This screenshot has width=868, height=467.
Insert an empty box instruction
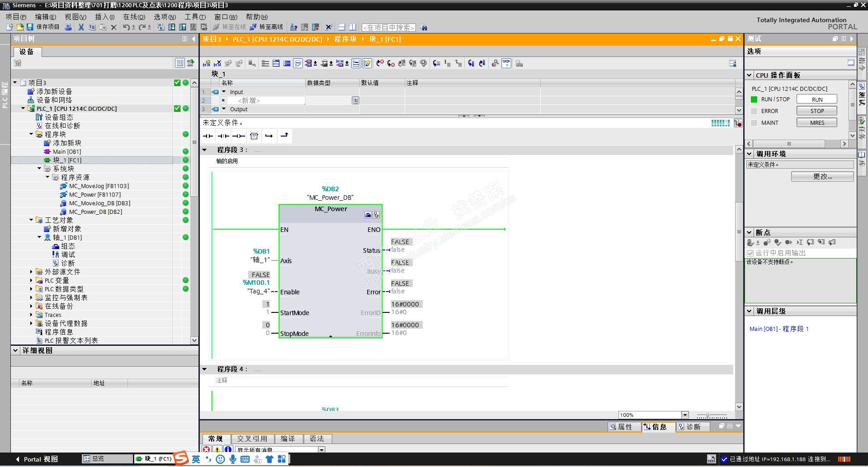pos(254,136)
